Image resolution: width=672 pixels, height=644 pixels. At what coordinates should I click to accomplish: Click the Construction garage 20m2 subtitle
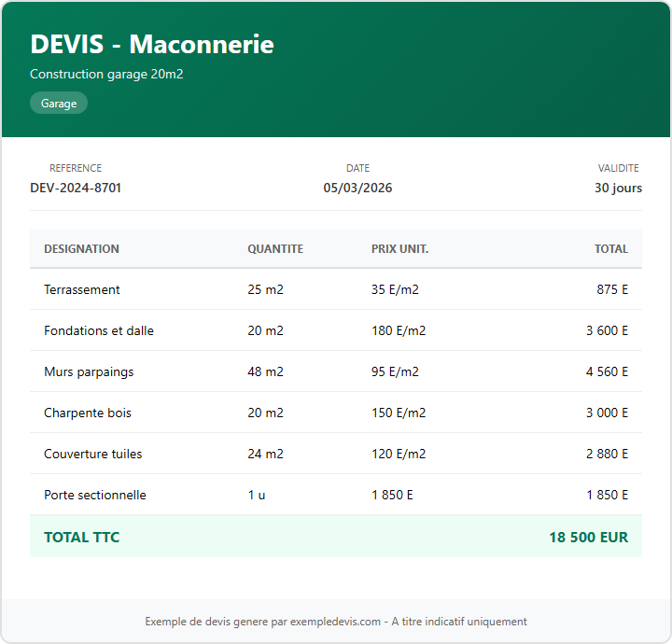106,74
